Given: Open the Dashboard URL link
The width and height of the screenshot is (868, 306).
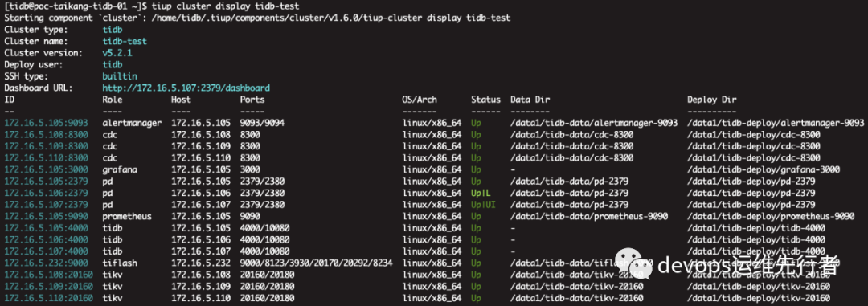Looking at the screenshot, I should 186,88.
